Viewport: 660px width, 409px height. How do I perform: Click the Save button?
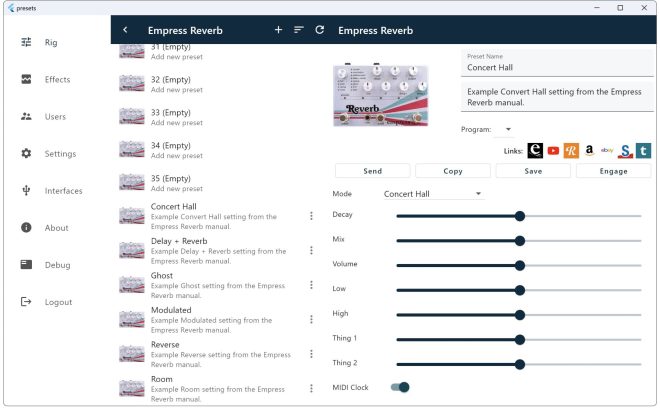coord(533,171)
